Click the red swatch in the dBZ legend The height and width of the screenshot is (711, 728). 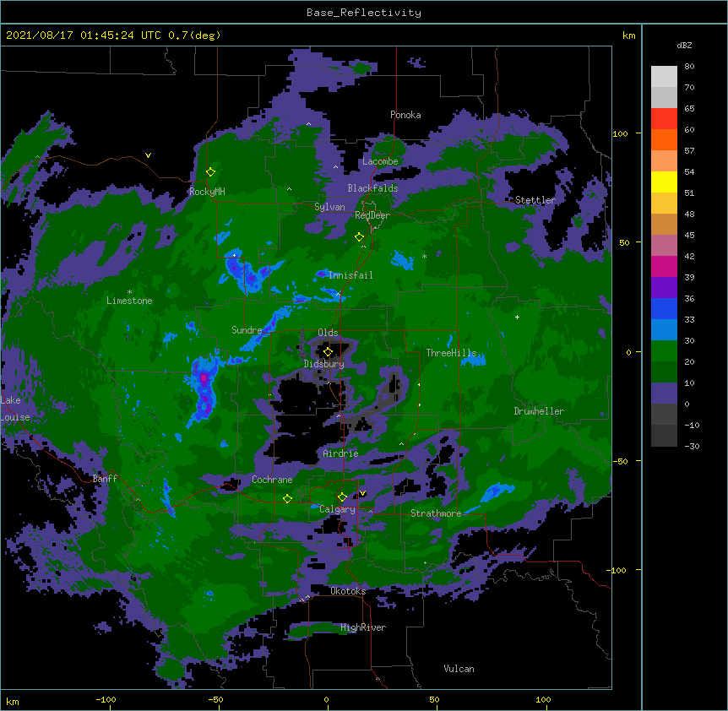tap(664, 118)
